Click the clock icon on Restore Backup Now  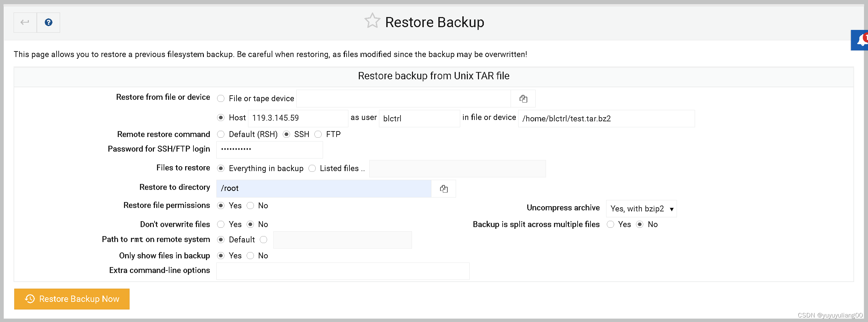tap(30, 299)
